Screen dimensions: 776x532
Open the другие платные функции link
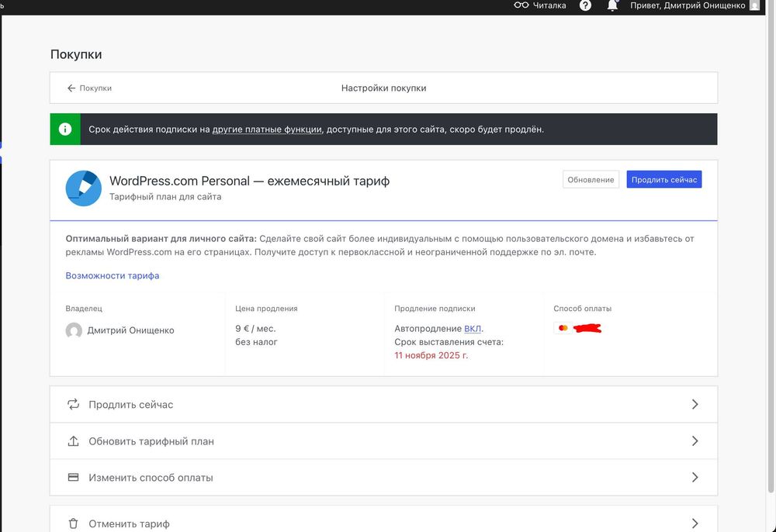coord(267,130)
